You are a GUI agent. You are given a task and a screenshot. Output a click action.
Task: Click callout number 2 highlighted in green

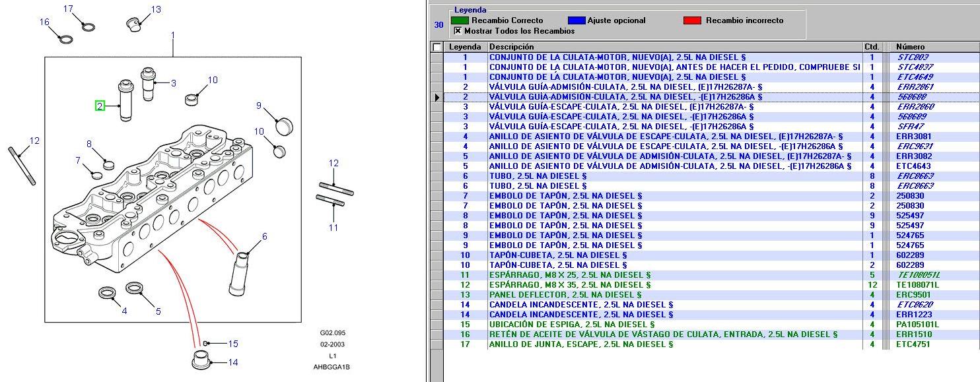100,106
